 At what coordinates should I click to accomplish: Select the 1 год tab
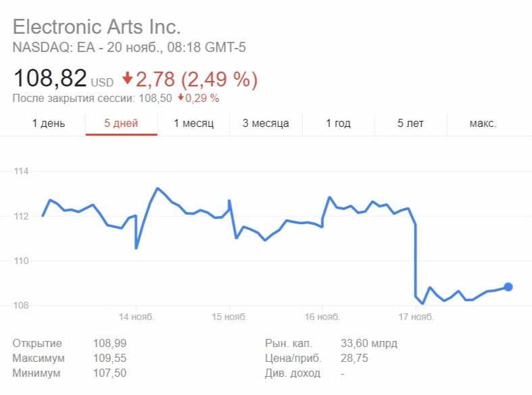(338, 124)
